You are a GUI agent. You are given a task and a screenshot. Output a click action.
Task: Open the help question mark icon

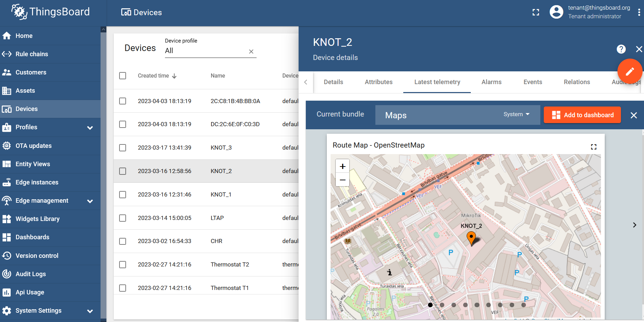coord(621,49)
